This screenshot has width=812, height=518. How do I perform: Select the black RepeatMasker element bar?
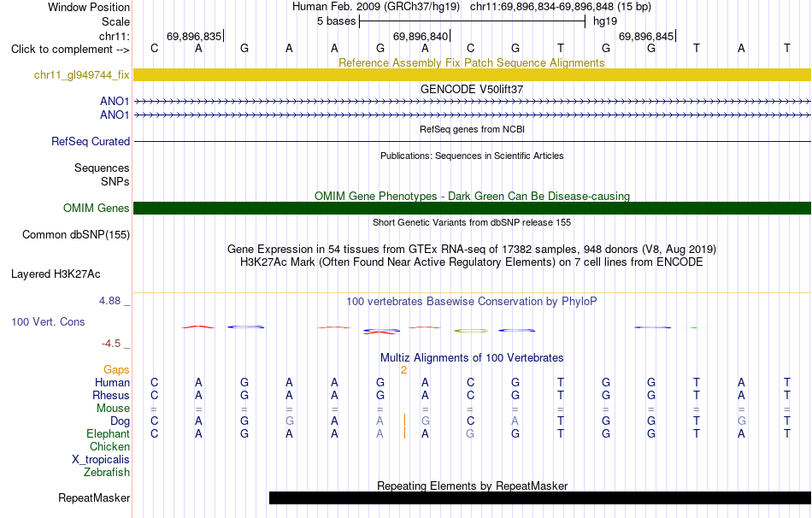(x=540, y=497)
